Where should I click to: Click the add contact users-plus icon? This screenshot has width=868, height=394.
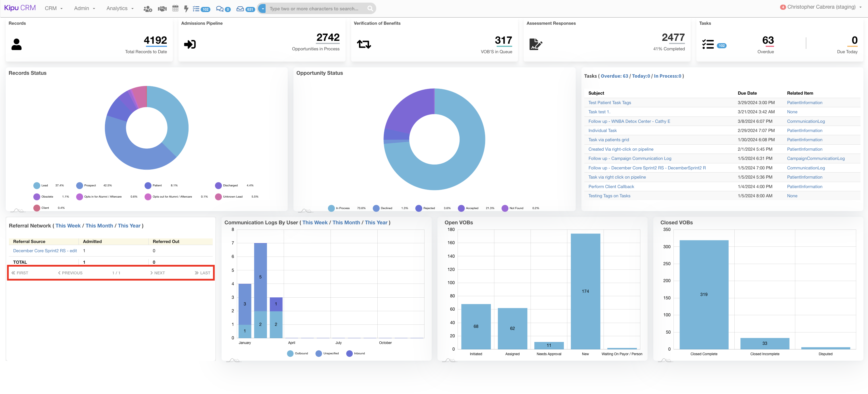click(147, 9)
